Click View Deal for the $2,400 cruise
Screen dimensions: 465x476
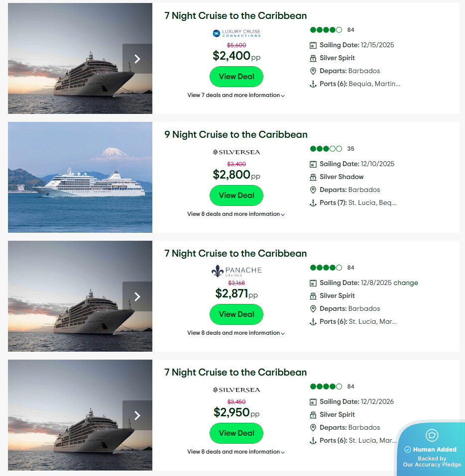coord(236,77)
